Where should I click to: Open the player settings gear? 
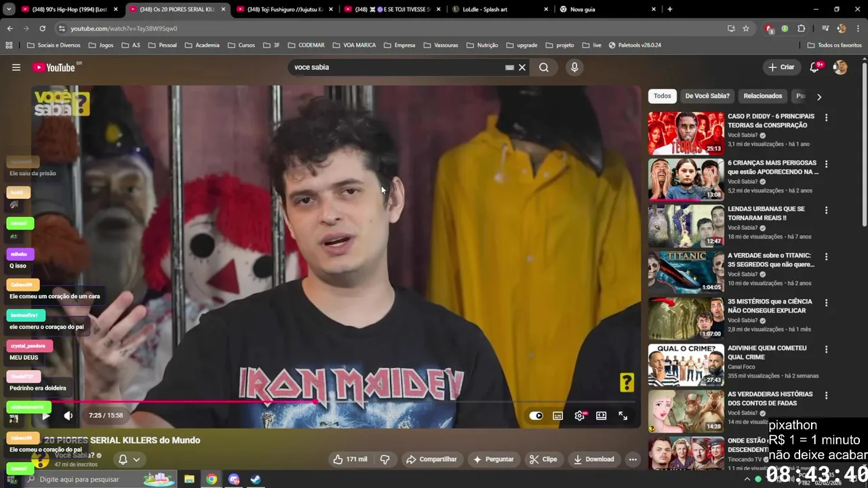[580, 415]
